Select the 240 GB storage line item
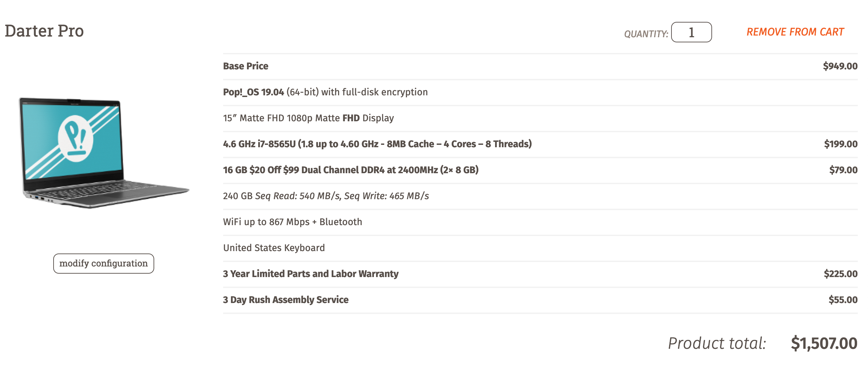Image resolution: width=868 pixels, height=371 pixels. coord(326,196)
